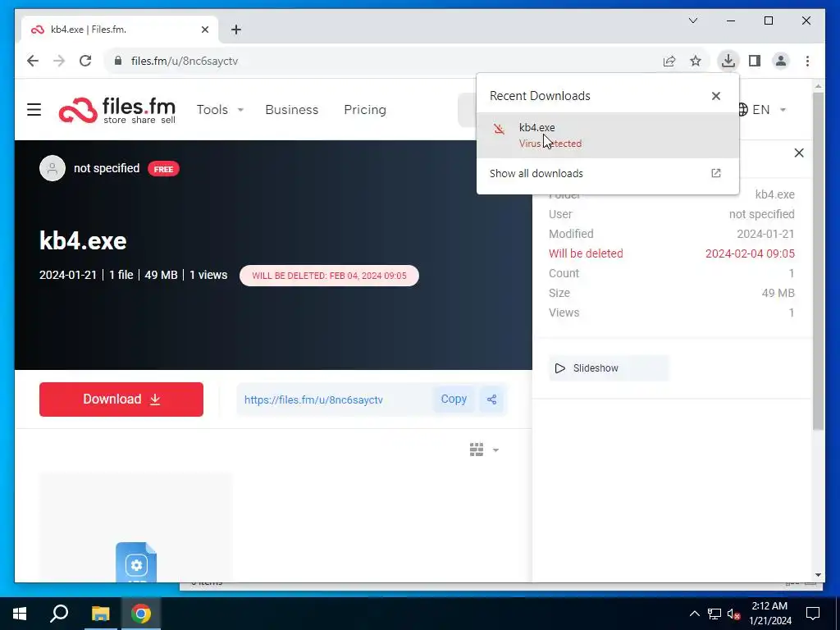Image resolution: width=840 pixels, height=630 pixels.
Task: Open the Business menu item
Action: point(291,110)
